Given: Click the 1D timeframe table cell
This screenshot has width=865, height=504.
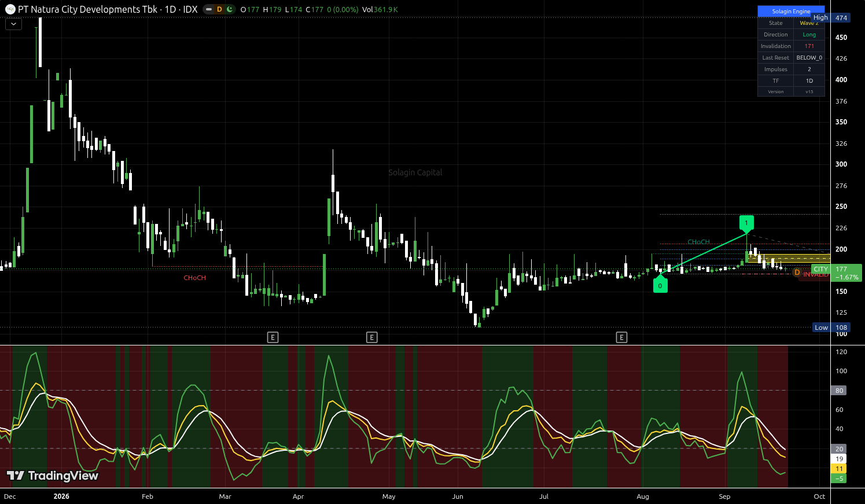Looking at the screenshot, I should (809, 81).
